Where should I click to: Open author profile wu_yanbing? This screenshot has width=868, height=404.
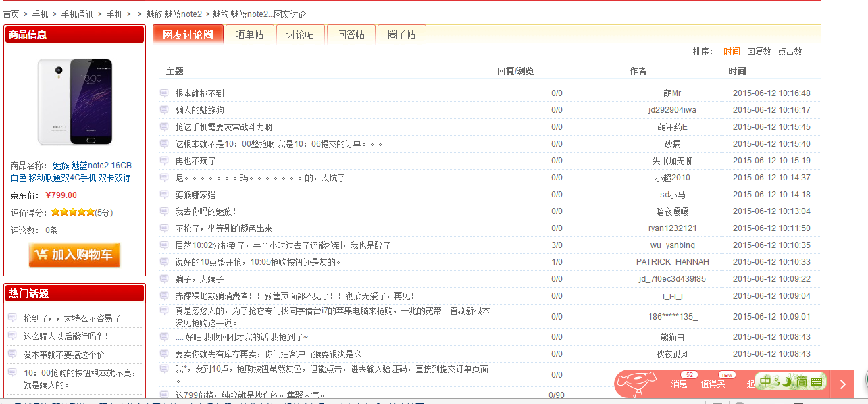(x=673, y=245)
